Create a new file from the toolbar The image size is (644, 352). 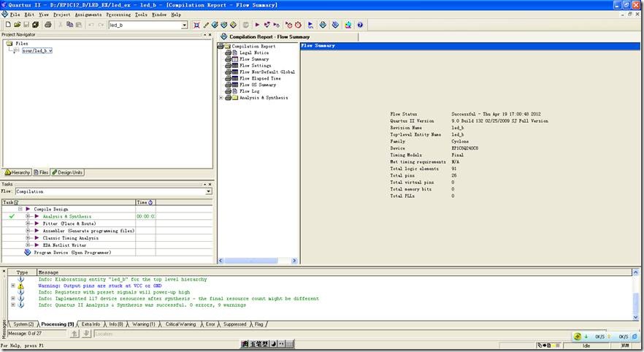pyautogui.click(x=8, y=25)
